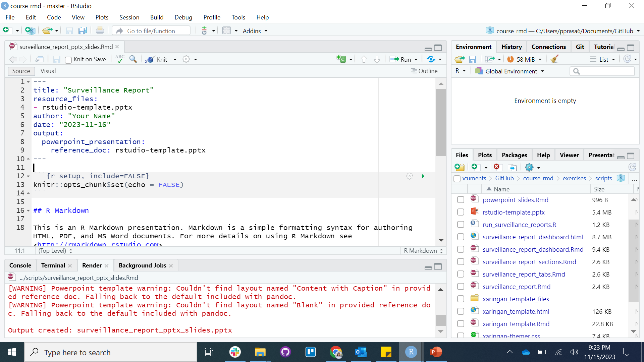Viewport: 644px width, 362px height.
Task: Open the course_rmd project dropdown
Action: point(563,31)
